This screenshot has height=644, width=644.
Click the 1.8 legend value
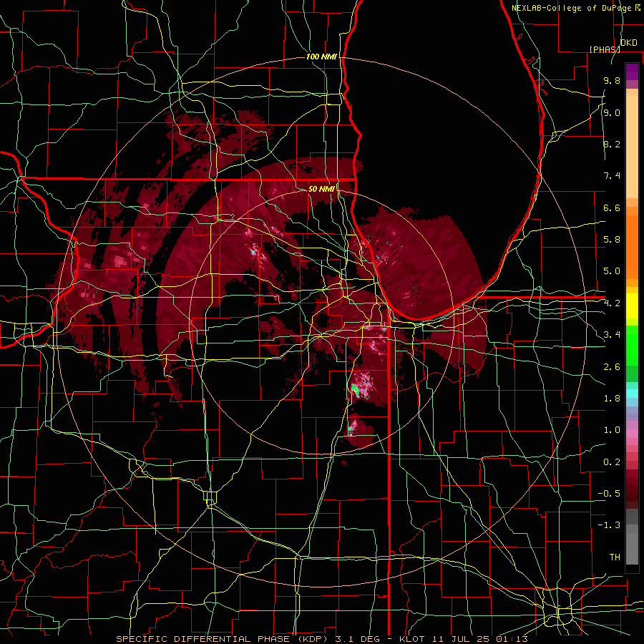point(612,399)
